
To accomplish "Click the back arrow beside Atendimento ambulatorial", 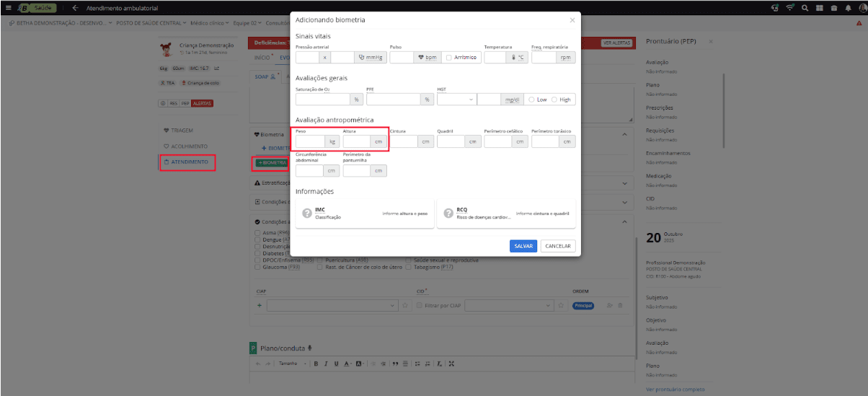I will [75, 7].
